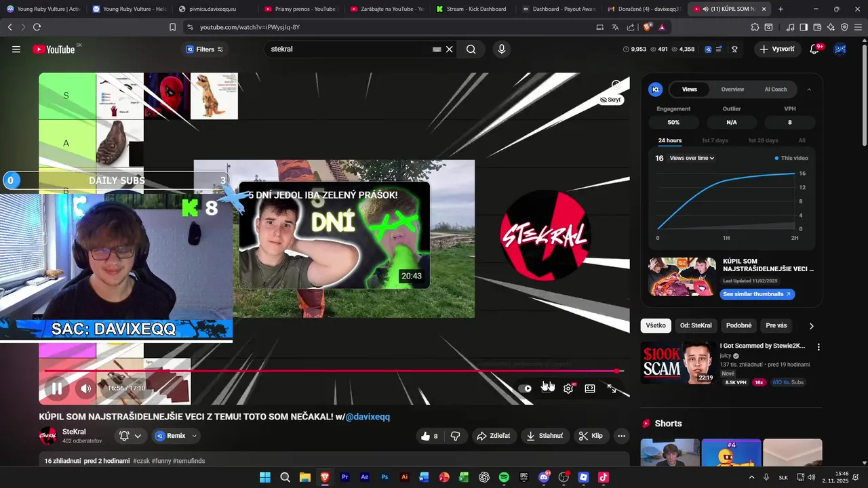Screen dimensions: 868x488
Task: Open Brave Shields icon in address bar
Action: pyautogui.click(x=647, y=27)
